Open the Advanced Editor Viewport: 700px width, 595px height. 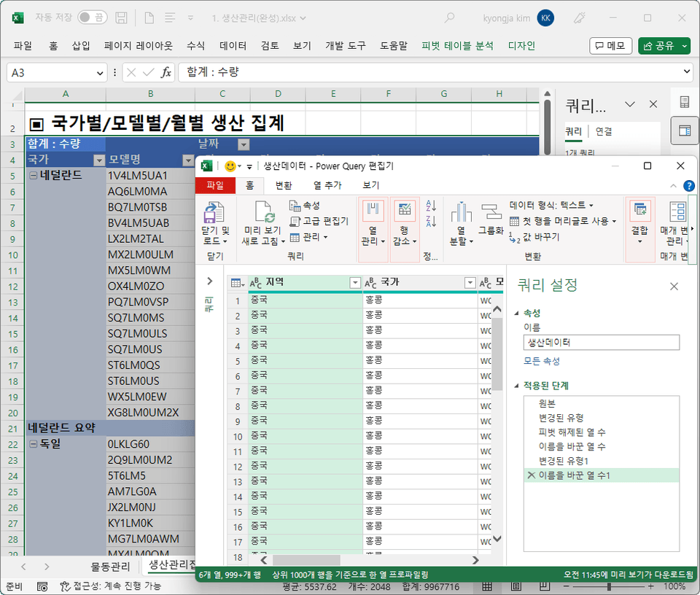tap(319, 222)
